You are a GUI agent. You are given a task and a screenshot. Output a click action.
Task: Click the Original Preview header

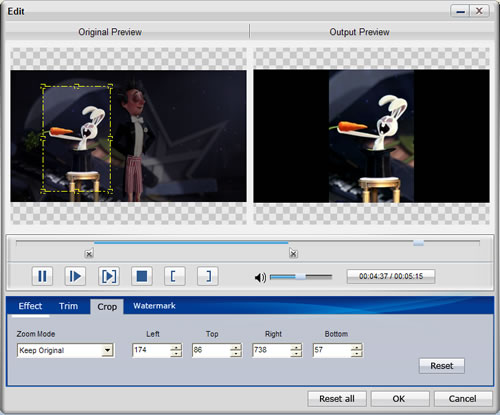(110, 32)
